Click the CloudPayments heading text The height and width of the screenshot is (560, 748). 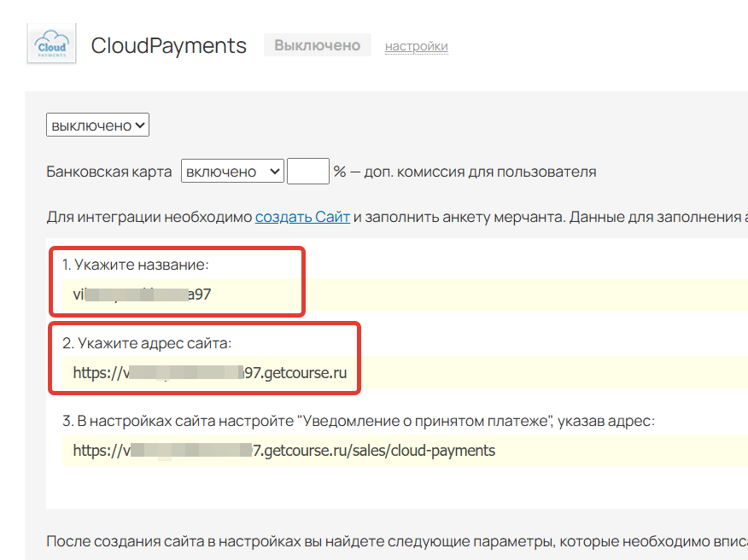click(x=168, y=46)
